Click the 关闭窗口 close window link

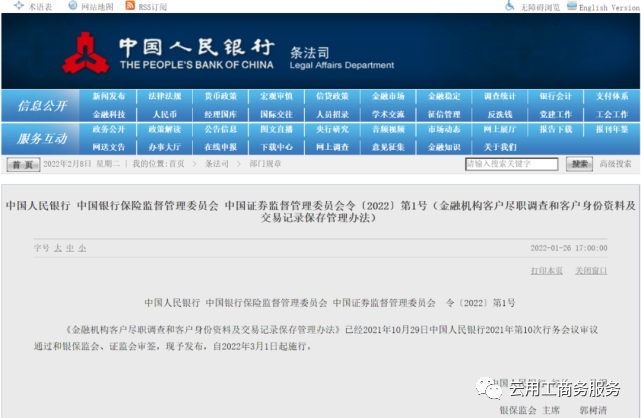point(591,270)
